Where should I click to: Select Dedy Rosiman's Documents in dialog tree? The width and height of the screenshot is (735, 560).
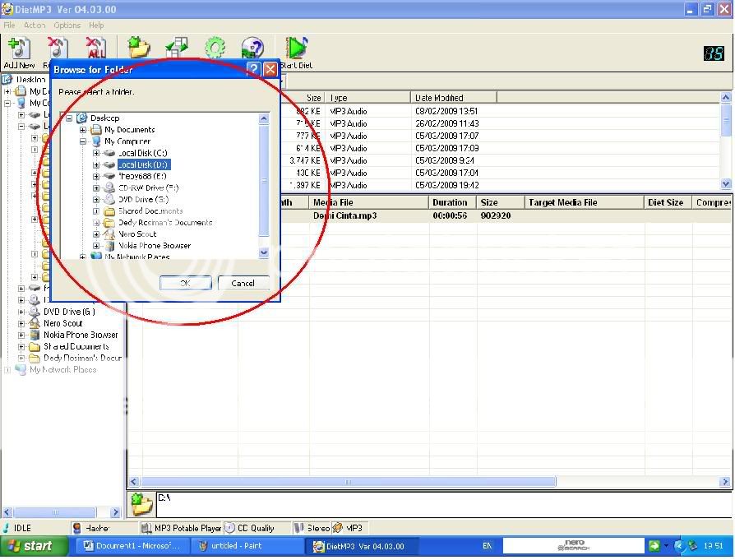[x=164, y=223]
